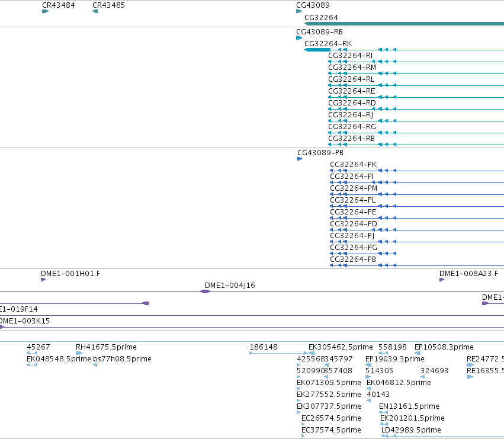
Task: Select transcript CG32264-RK
Action: pos(404,50)
